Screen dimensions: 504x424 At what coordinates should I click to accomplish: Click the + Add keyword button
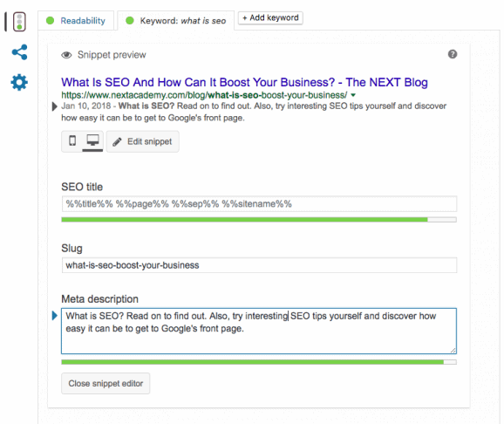click(x=270, y=17)
